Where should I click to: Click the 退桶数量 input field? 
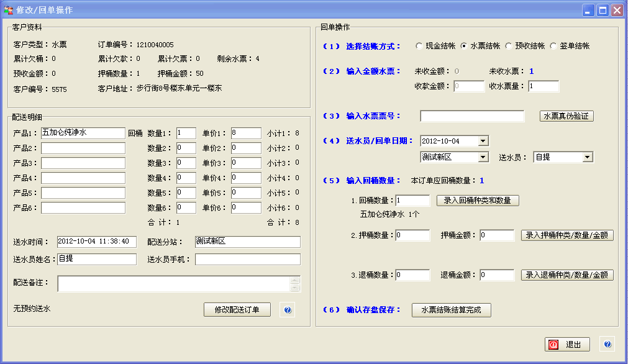click(x=412, y=275)
